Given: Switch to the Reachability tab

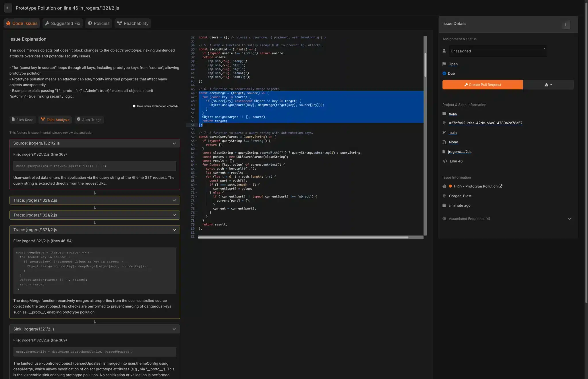Looking at the screenshot, I should click(x=133, y=23).
